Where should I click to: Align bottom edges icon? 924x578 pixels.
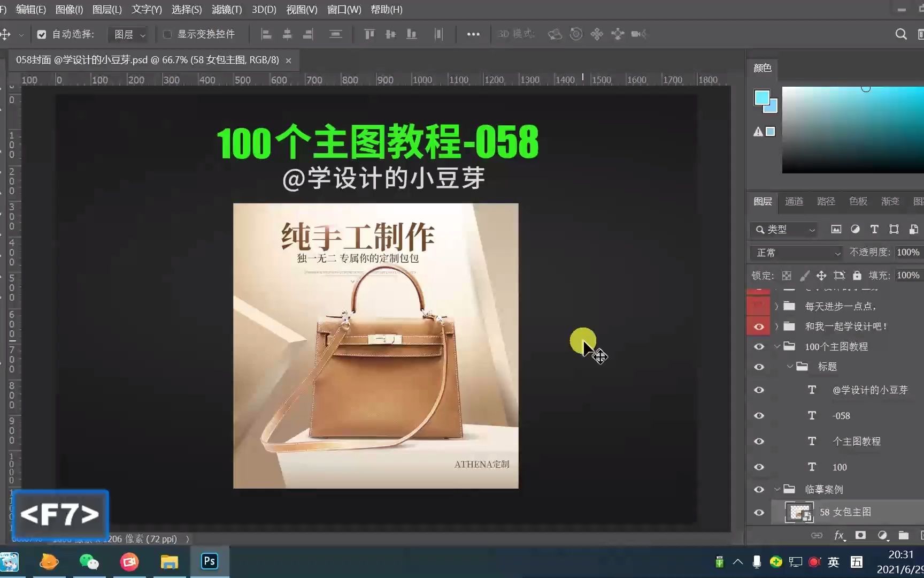411,34
